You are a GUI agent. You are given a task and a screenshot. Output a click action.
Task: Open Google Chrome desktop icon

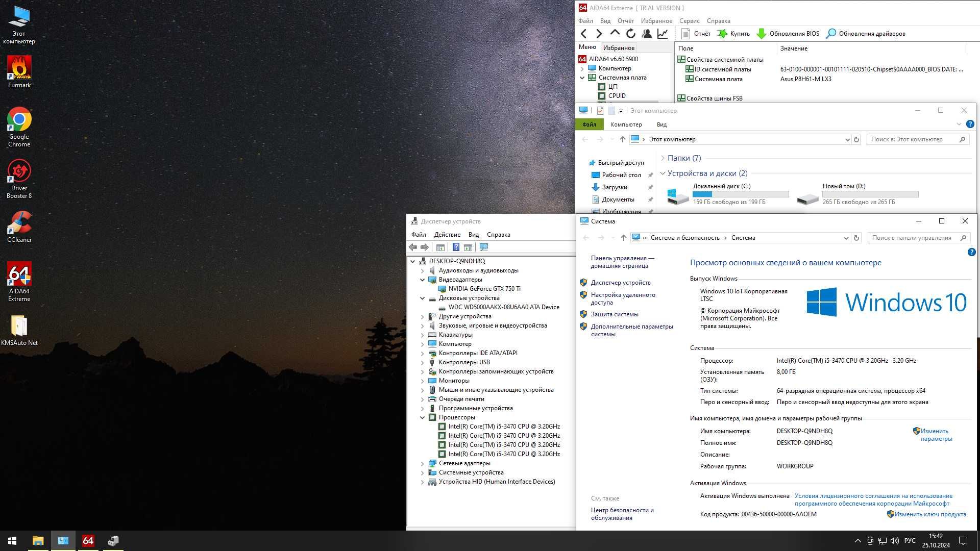pos(19,127)
